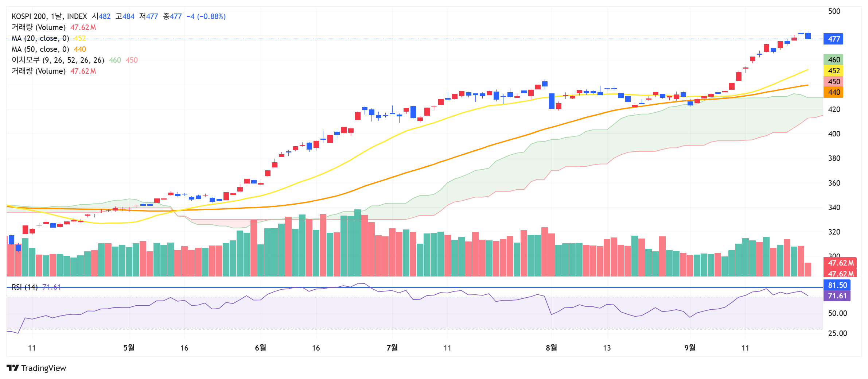Click the green 460 value in 이치모쿠 legend
This screenshot has width=868, height=379.
(115, 60)
